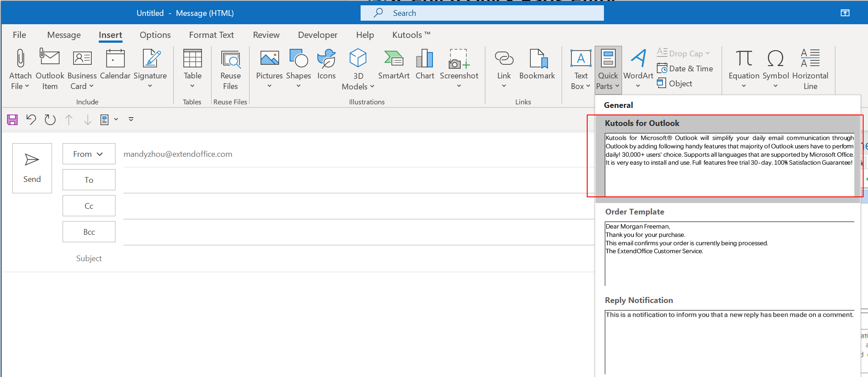Redo the last action
The height and width of the screenshot is (377, 868).
(50, 119)
